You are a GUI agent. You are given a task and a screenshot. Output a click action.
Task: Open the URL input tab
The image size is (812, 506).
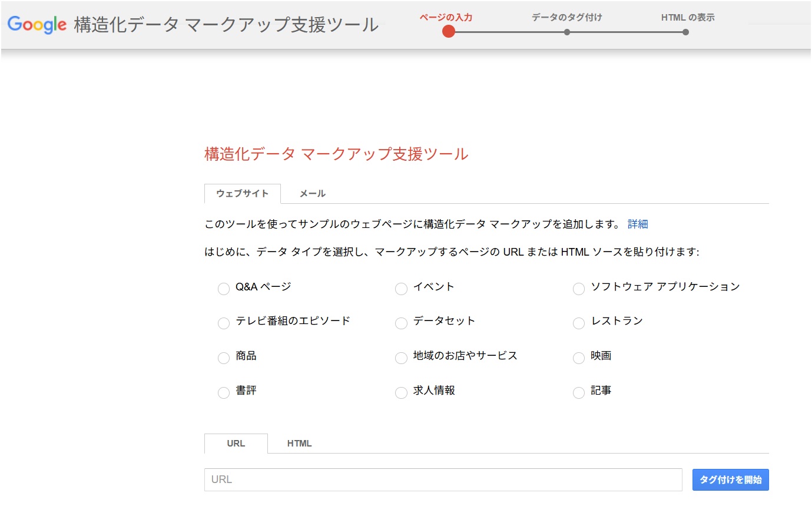pos(236,444)
